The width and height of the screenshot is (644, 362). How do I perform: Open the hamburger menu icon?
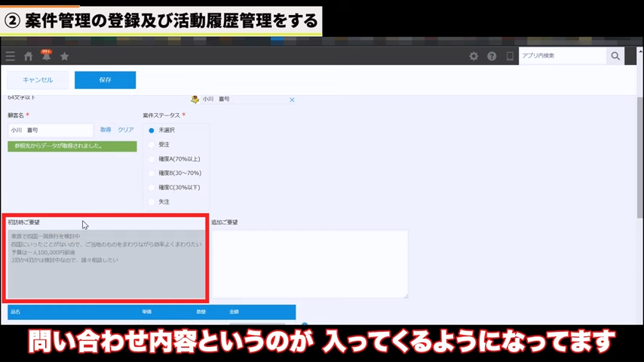[x=11, y=57]
